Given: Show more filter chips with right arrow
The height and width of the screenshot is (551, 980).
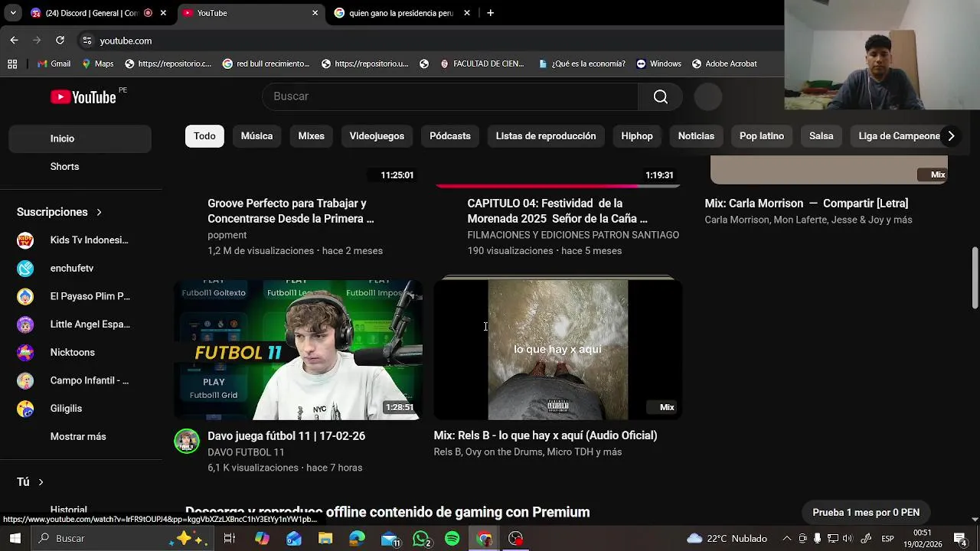Looking at the screenshot, I should (x=951, y=136).
